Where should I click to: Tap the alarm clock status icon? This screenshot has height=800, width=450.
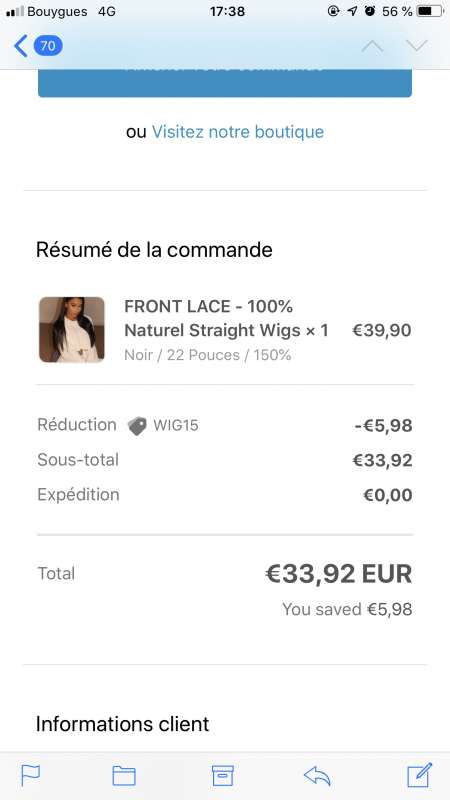click(x=370, y=11)
